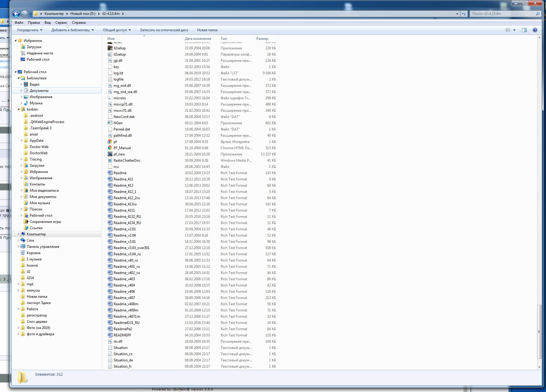
Task: Open the Общий доступ dropdown
Action: pos(117,30)
